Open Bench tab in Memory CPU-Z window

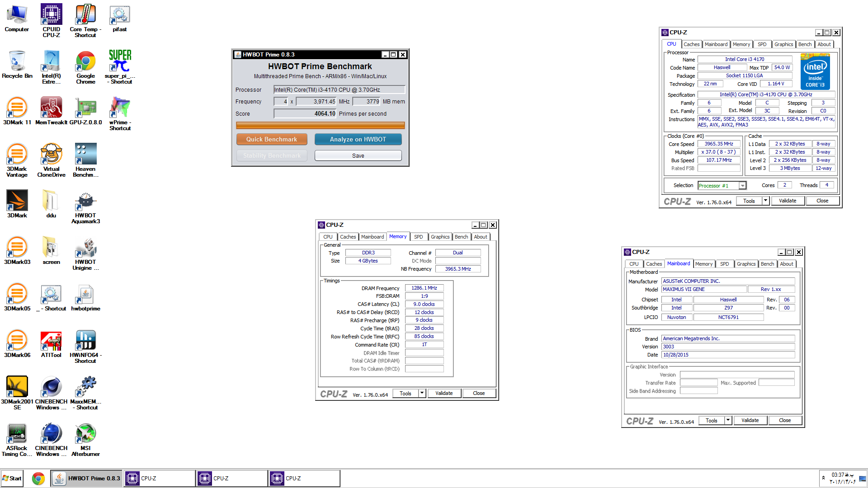point(461,237)
